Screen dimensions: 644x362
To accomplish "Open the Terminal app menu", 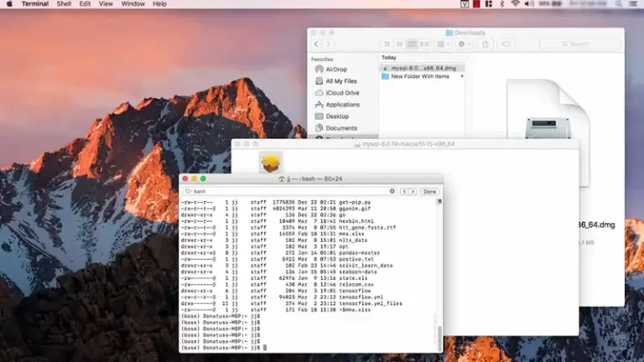I will pos(35,3).
